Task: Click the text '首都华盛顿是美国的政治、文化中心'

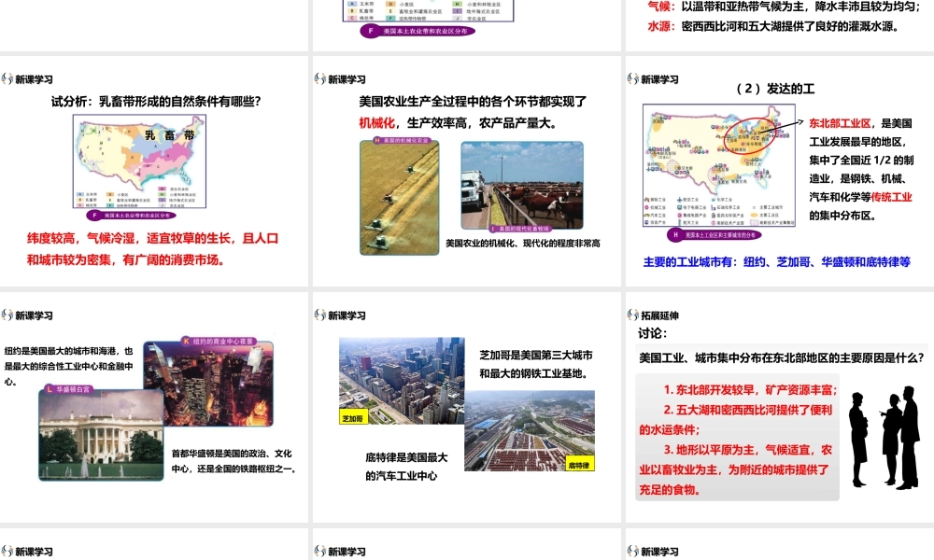Action: [233, 461]
